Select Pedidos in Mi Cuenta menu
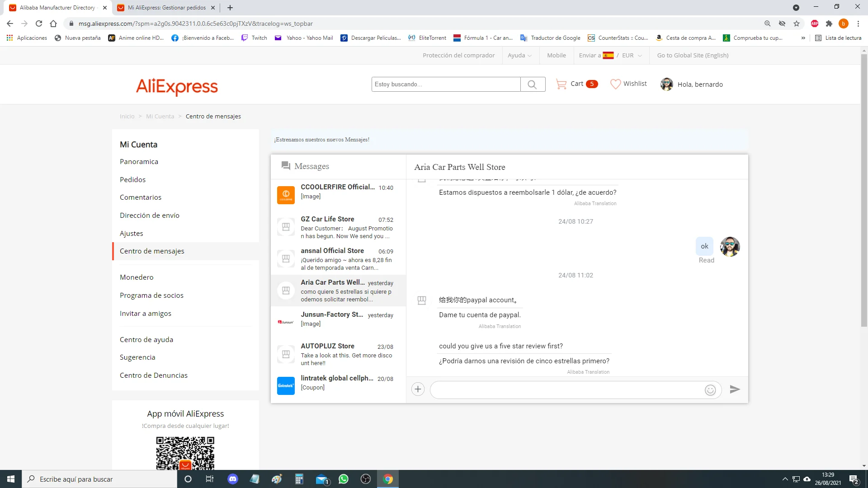Screen dimensions: 868x488 132,179
